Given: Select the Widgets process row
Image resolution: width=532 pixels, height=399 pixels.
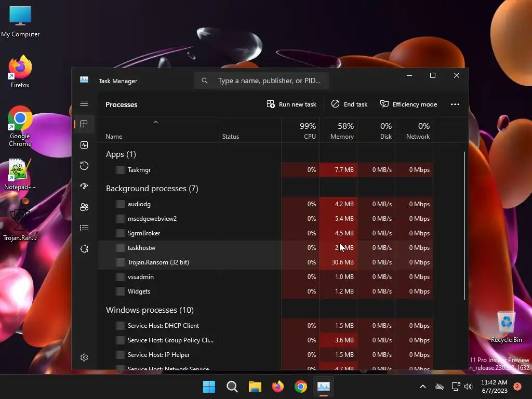Looking at the screenshot, I should pos(265,291).
